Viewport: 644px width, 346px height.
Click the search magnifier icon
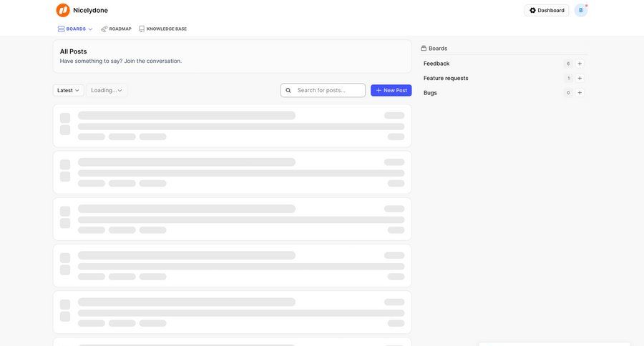tap(288, 90)
